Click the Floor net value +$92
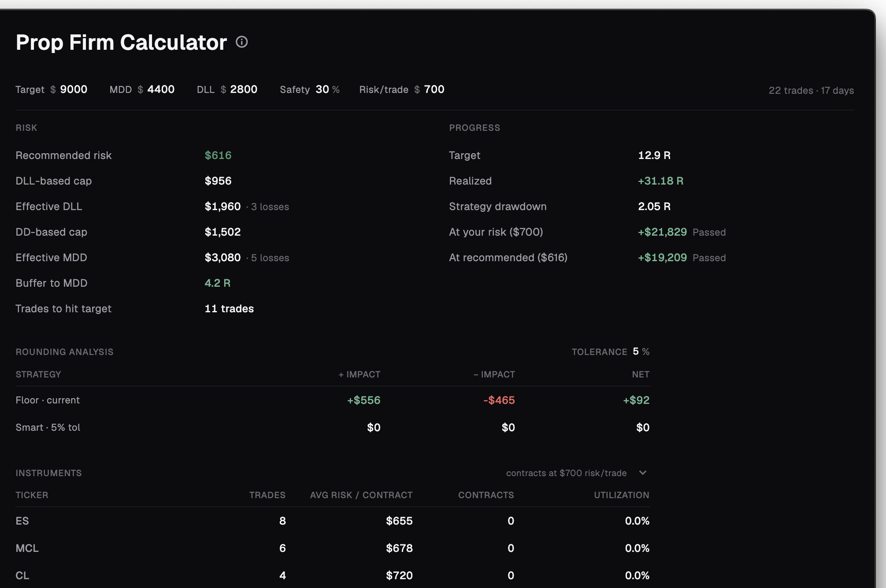Screen dimensions: 886x588 [x=636, y=400]
